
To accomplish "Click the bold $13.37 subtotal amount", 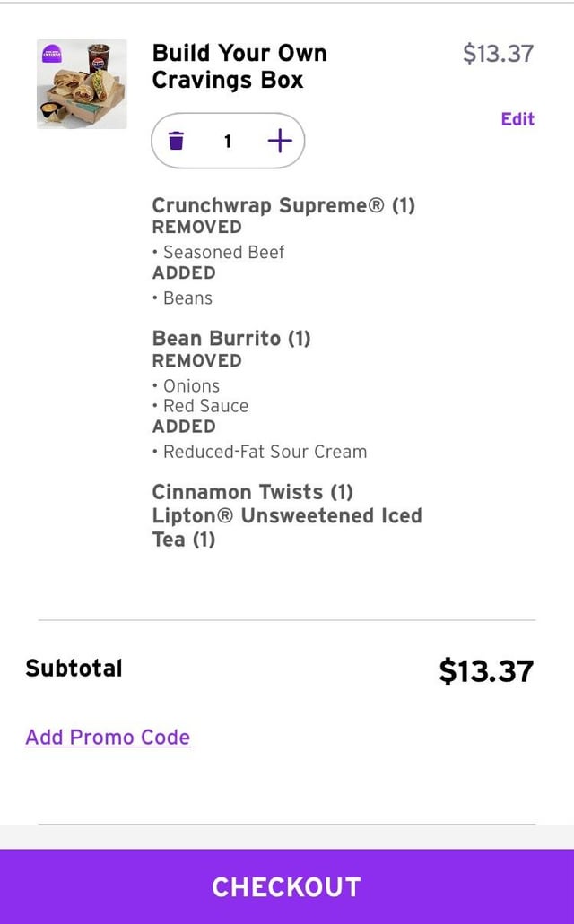I will coord(486,670).
